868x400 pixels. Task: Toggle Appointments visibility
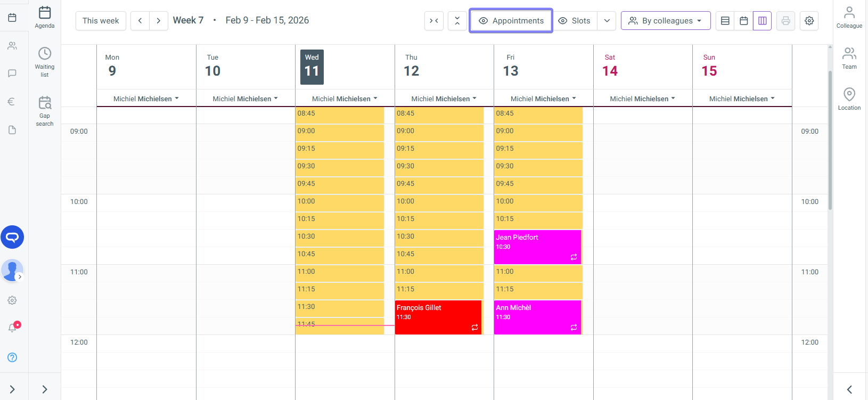click(x=511, y=21)
